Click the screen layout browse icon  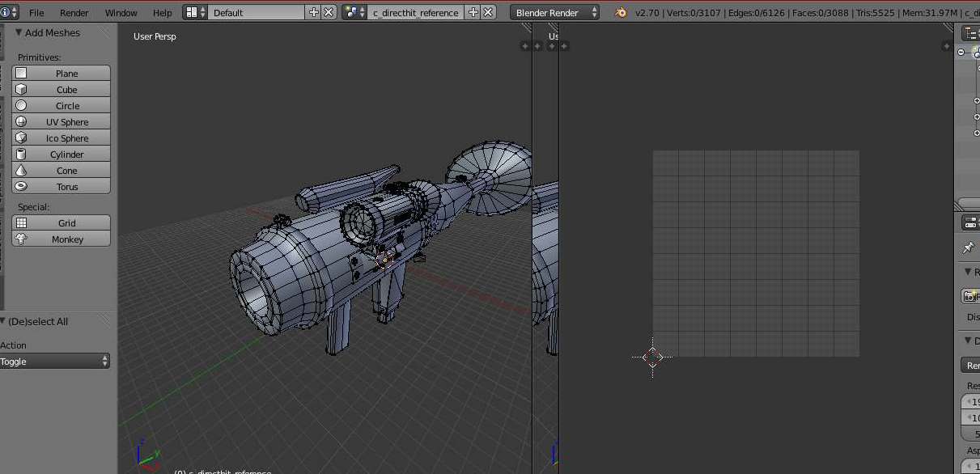tap(195, 12)
